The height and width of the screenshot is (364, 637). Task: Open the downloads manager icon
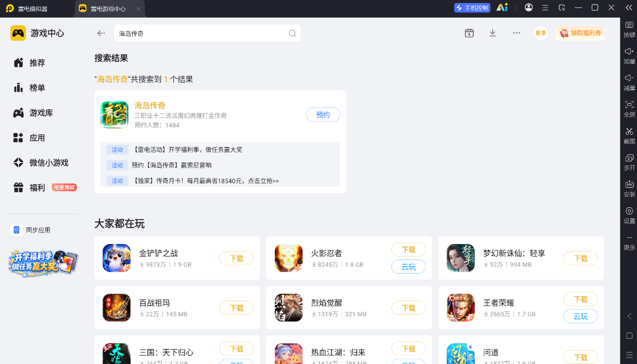click(492, 33)
